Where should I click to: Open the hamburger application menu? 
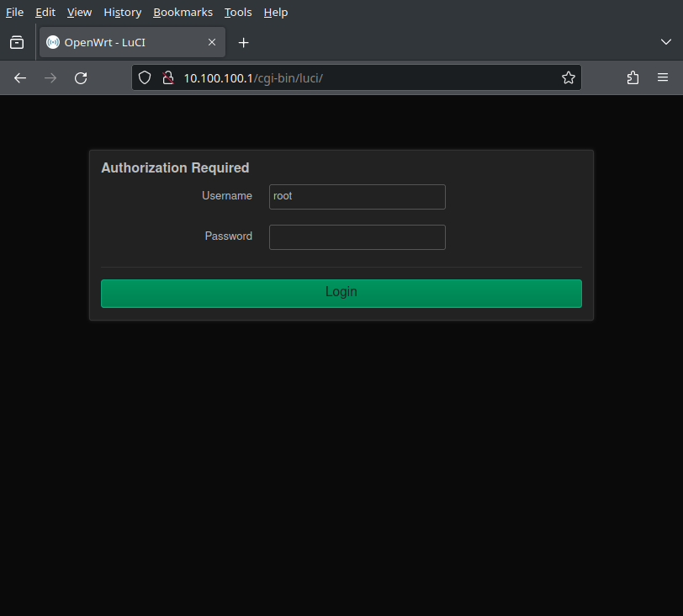click(x=663, y=77)
